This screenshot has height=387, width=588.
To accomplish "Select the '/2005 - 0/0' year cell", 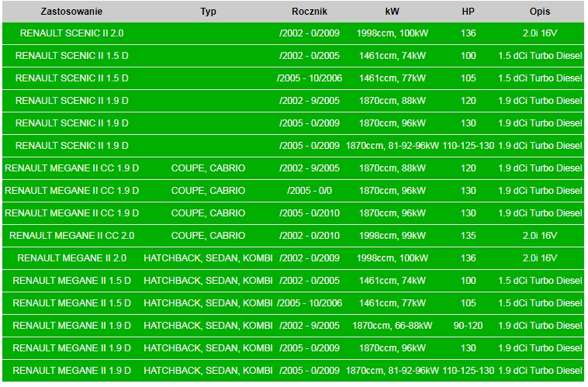I will click(x=310, y=191).
